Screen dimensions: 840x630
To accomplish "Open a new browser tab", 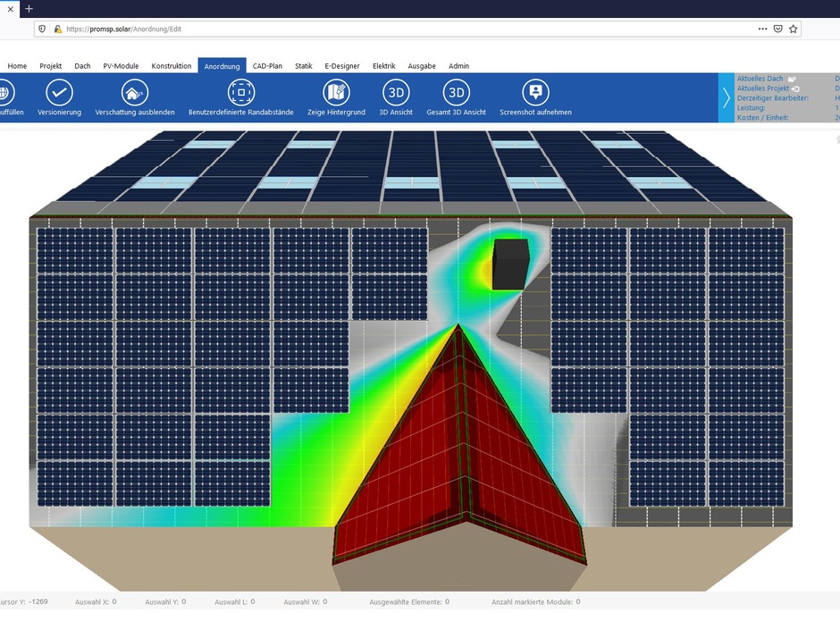I will click(x=29, y=11).
